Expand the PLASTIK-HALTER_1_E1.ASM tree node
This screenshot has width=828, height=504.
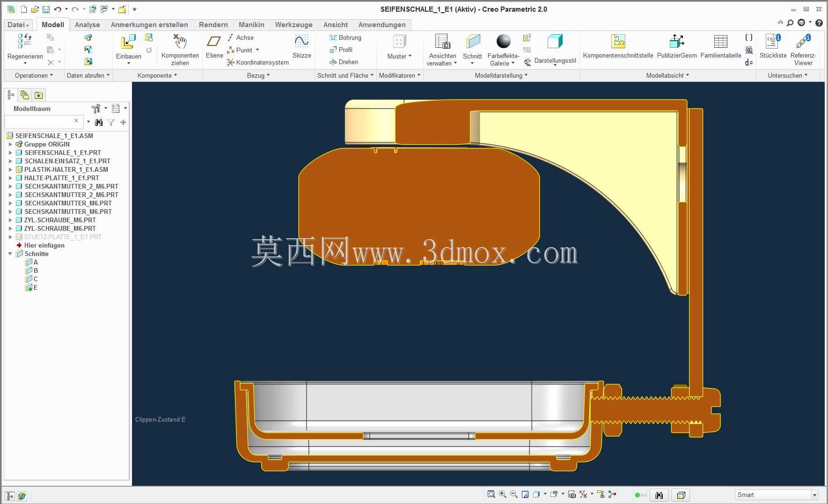10,169
